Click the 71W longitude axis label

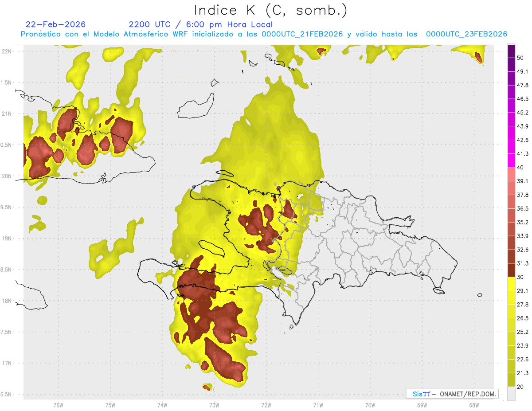tap(318, 404)
